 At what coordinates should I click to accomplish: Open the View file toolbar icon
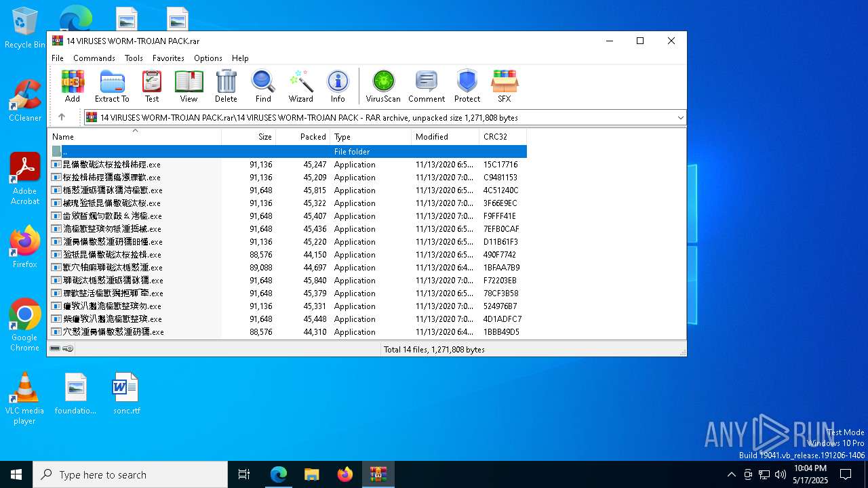click(189, 86)
